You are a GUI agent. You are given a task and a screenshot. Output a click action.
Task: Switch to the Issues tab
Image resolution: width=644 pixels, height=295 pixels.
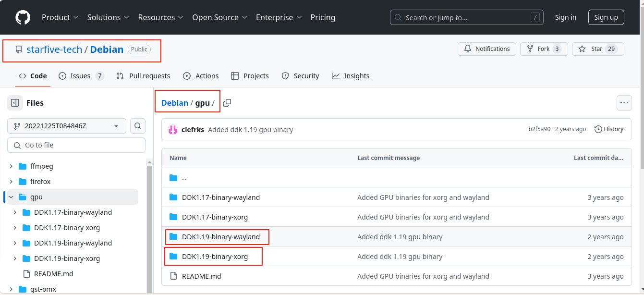point(81,76)
